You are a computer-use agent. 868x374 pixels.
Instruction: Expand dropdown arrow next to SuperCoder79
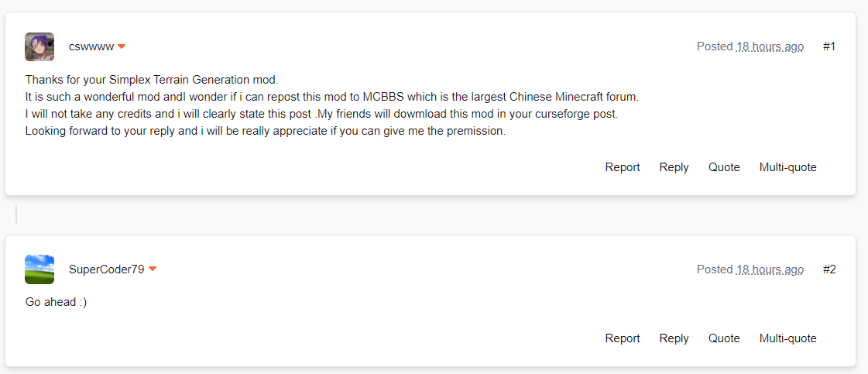pyautogui.click(x=153, y=269)
